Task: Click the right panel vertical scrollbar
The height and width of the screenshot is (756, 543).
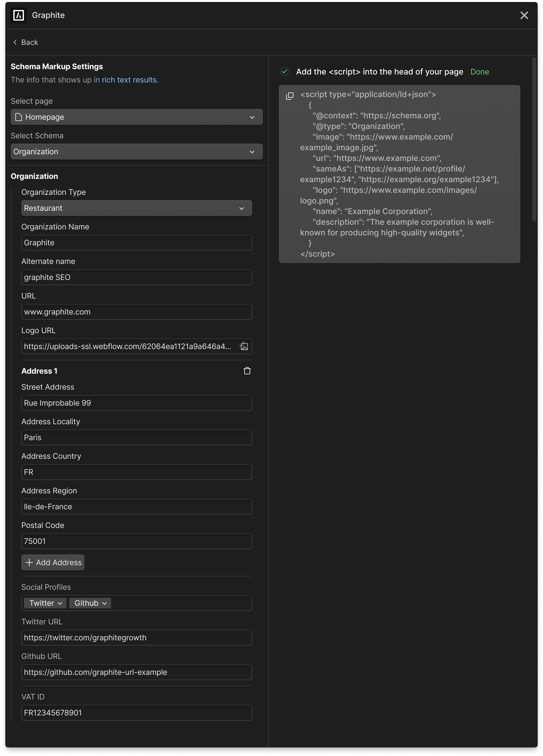Action: pyautogui.click(x=534, y=139)
